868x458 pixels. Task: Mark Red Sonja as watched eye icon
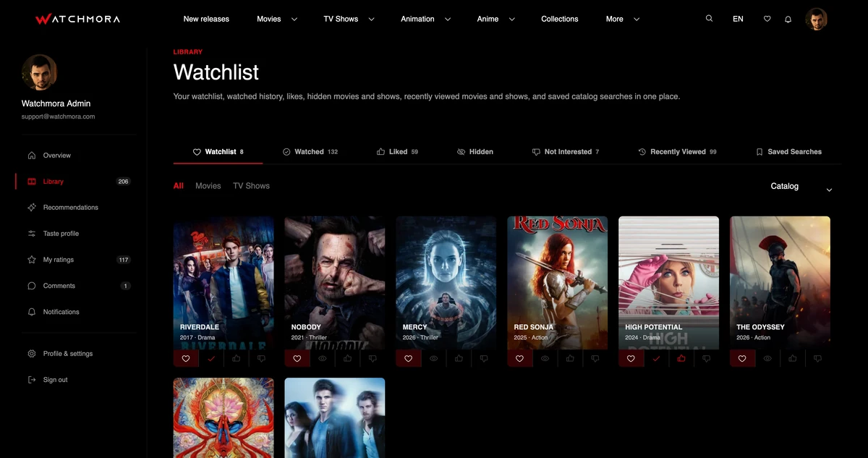(x=545, y=358)
